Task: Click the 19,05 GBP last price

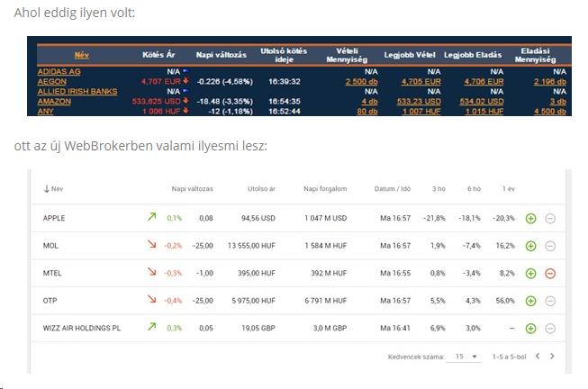Action: click(258, 328)
